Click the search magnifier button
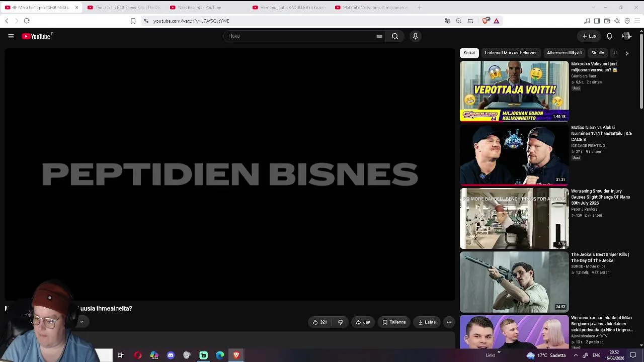Image resolution: width=644 pixels, height=362 pixels. (x=395, y=36)
